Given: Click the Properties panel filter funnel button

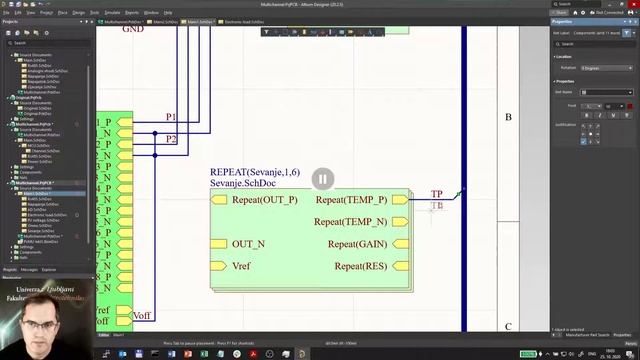Looking at the screenshot, I should pyautogui.click(x=627, y=33).
